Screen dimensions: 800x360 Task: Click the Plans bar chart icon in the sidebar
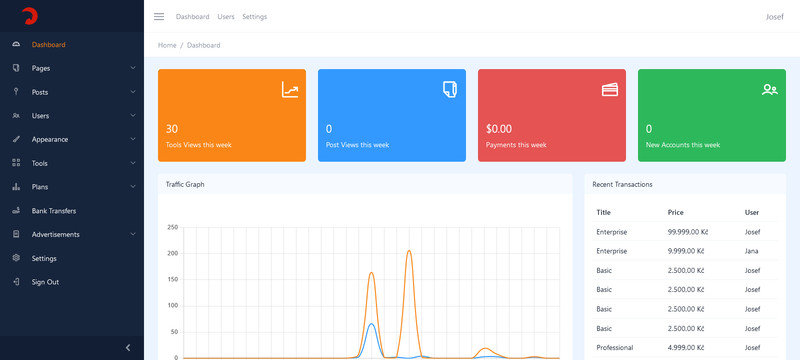[x=16, y=187]
